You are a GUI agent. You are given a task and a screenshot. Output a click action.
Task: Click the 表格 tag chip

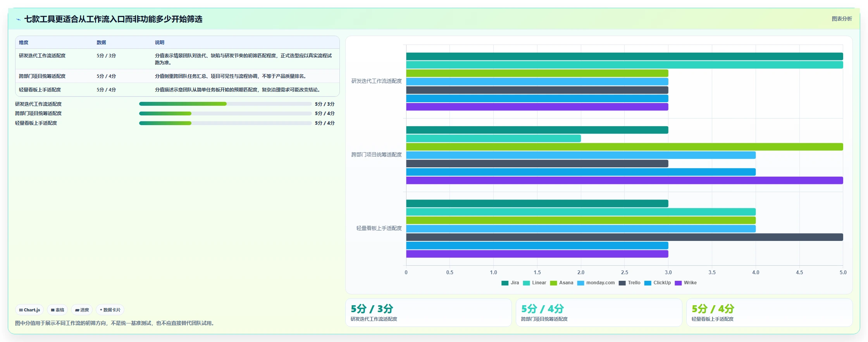coord(57,310)
